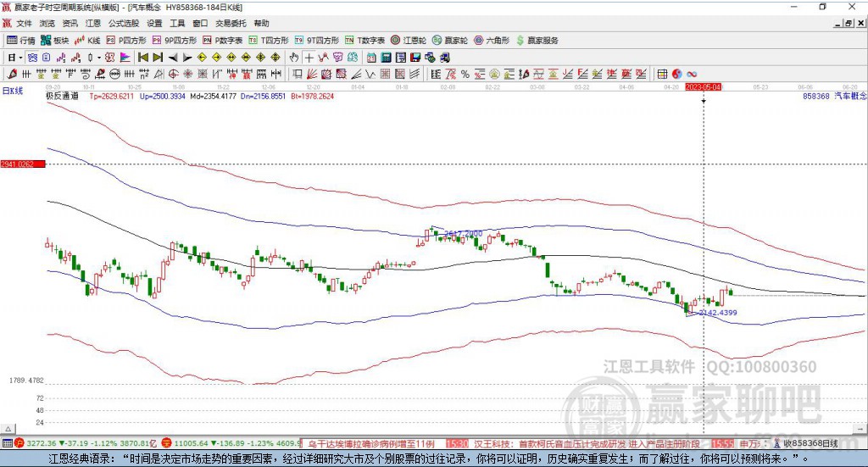Open the calendar icon in toolbar

[371, 58]
